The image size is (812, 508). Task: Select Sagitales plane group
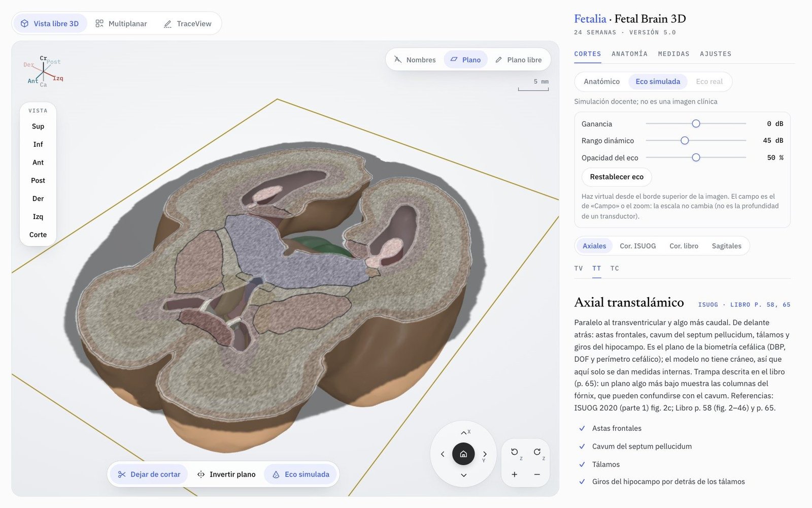tap(726, 246)
